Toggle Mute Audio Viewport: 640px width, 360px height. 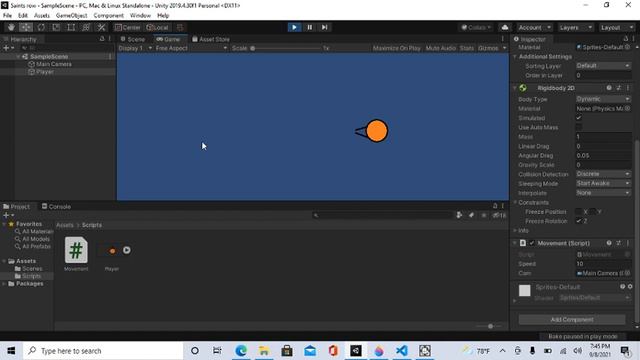tap(440, 48)
